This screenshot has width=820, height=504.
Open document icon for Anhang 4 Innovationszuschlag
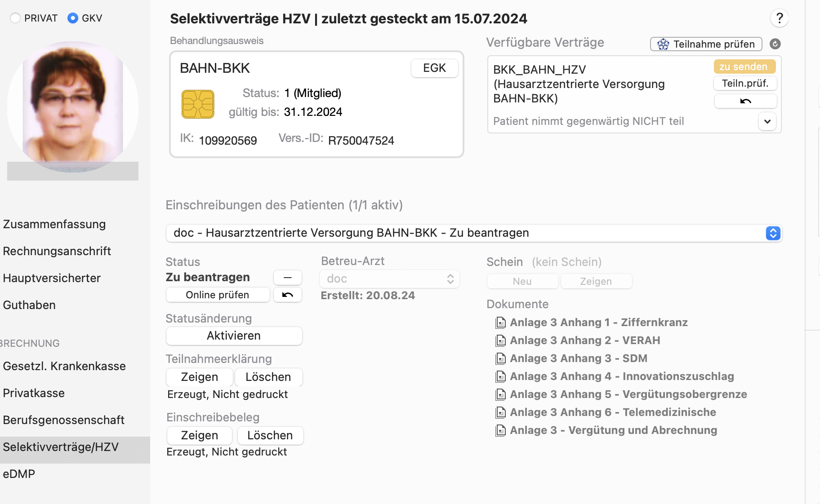click(500, 376)
